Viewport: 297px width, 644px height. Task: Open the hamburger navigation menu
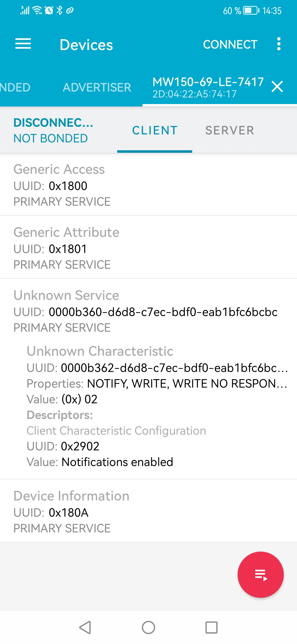[x=23, y=44]
